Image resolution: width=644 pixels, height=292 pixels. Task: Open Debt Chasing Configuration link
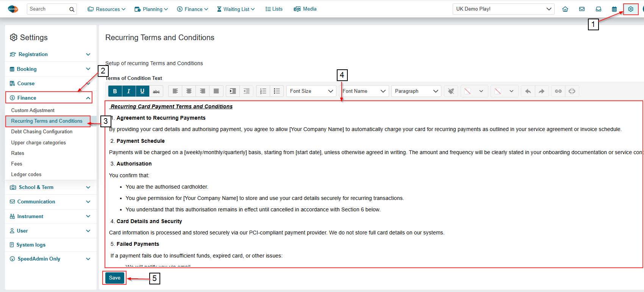tap(42, 132)
